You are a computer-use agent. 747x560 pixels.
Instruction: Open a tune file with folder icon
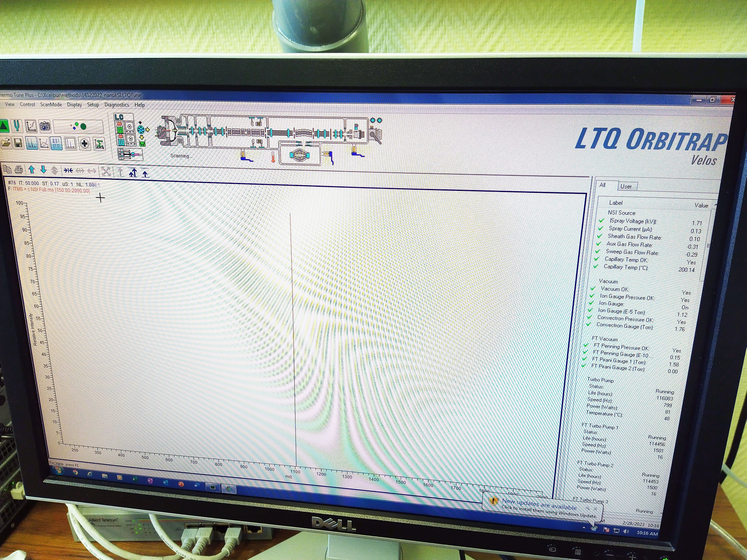(x=6, y=143)
